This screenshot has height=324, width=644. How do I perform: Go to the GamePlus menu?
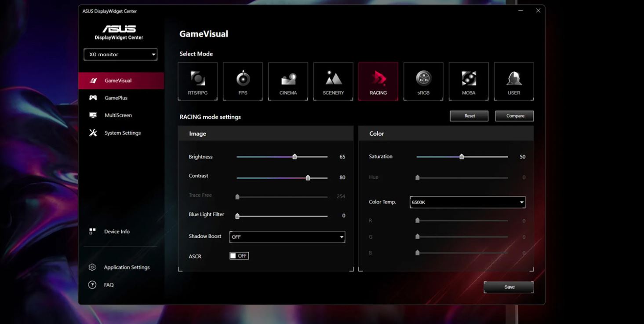pyautogui.click(x=116, y=98)
